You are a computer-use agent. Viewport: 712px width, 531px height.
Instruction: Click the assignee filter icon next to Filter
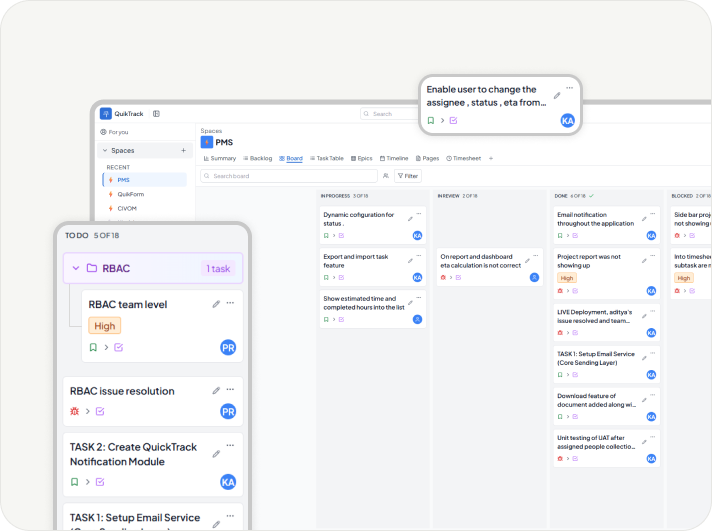(386, 176)
